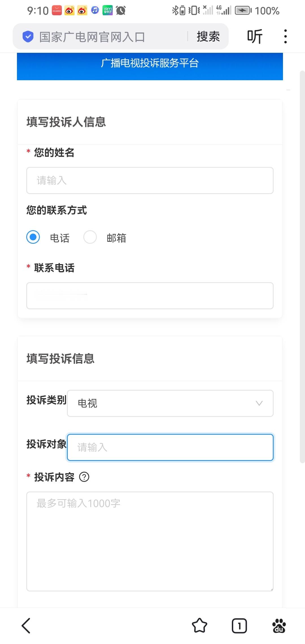The image size is (305, 644).
Task: Focus the 您的姓名 name input field
Action: 150,180
